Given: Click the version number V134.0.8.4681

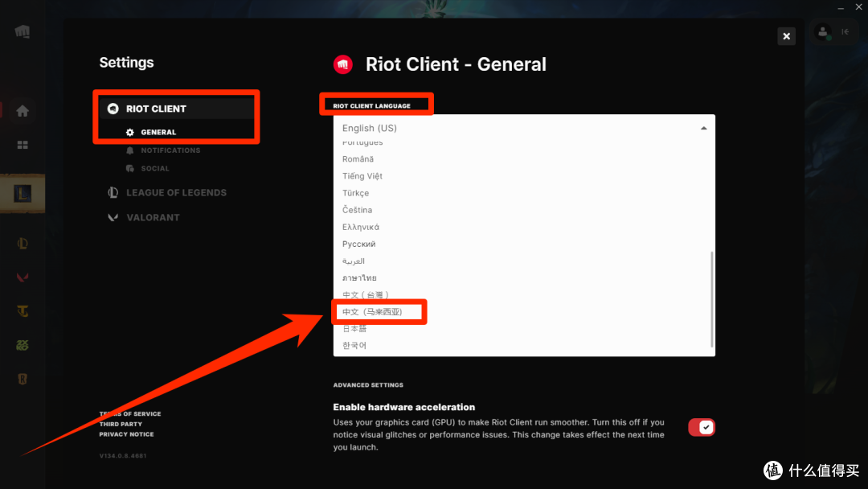Looking at the screenshot, I should tap(123, 456).
